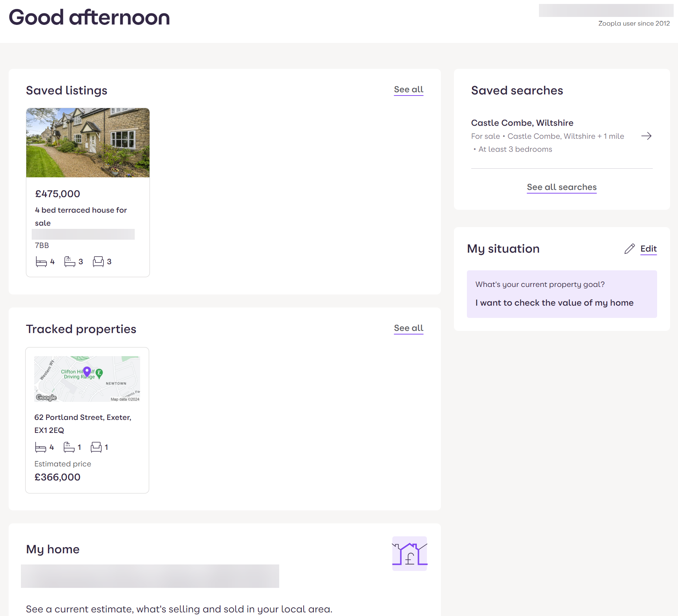The width and height of the screenshot is (678, 616).
Task: Click the house pound icon in My home
Action: [x=410, y=554]
